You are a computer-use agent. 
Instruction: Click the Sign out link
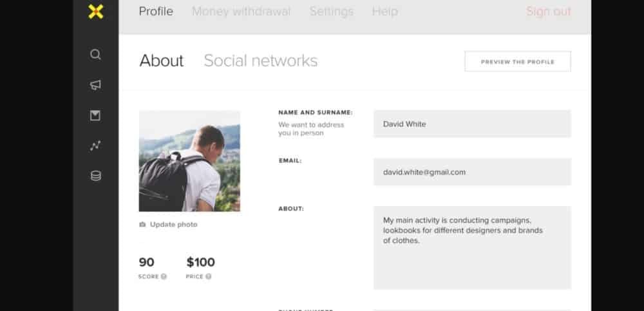[x=548, y=12]
